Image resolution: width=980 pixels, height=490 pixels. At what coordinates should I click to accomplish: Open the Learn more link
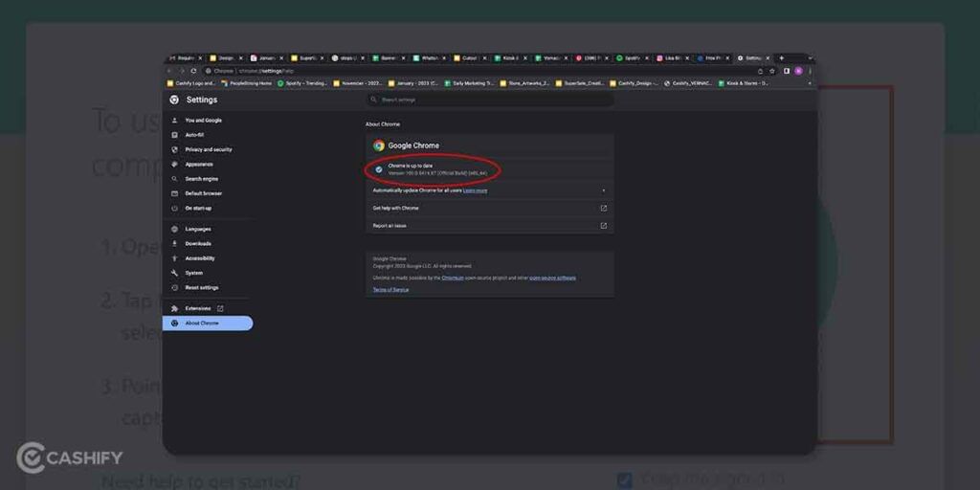(x=475, y=190)
